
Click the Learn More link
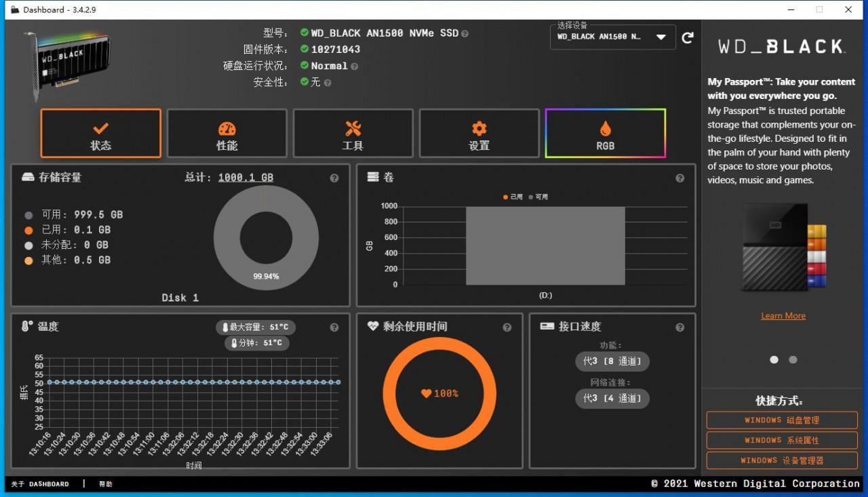click(x=783, y=316)
